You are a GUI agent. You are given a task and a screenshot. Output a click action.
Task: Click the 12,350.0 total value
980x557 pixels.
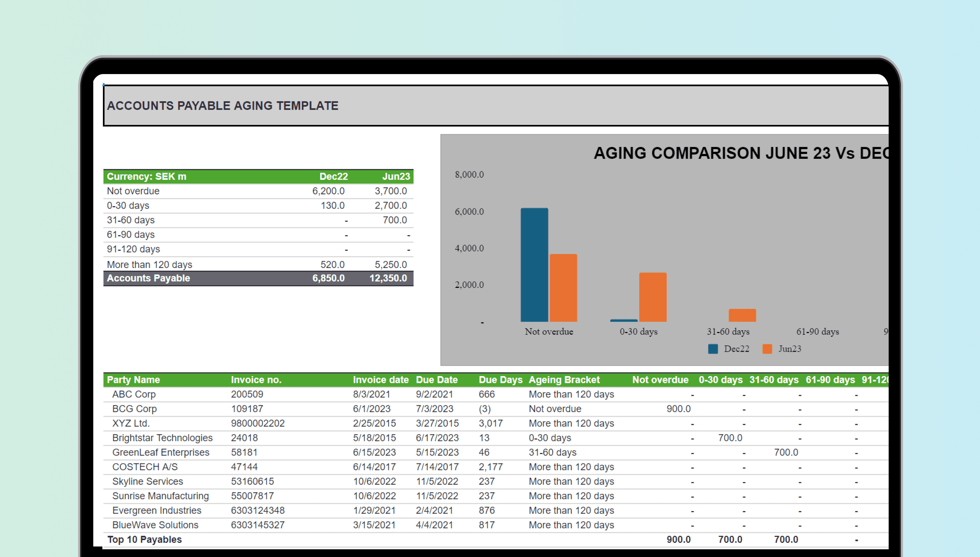[x=388, y=278]
